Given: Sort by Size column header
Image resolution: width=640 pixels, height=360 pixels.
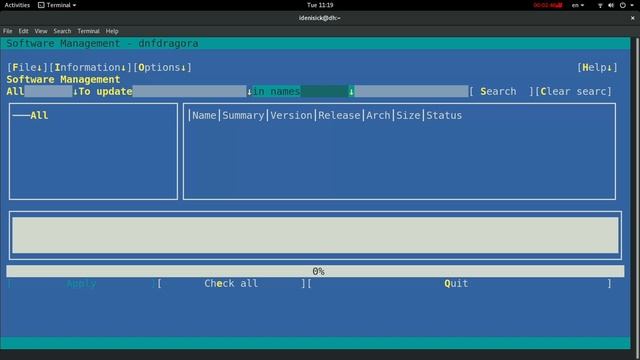Looking at the screenshot, I should pos(408,116).
